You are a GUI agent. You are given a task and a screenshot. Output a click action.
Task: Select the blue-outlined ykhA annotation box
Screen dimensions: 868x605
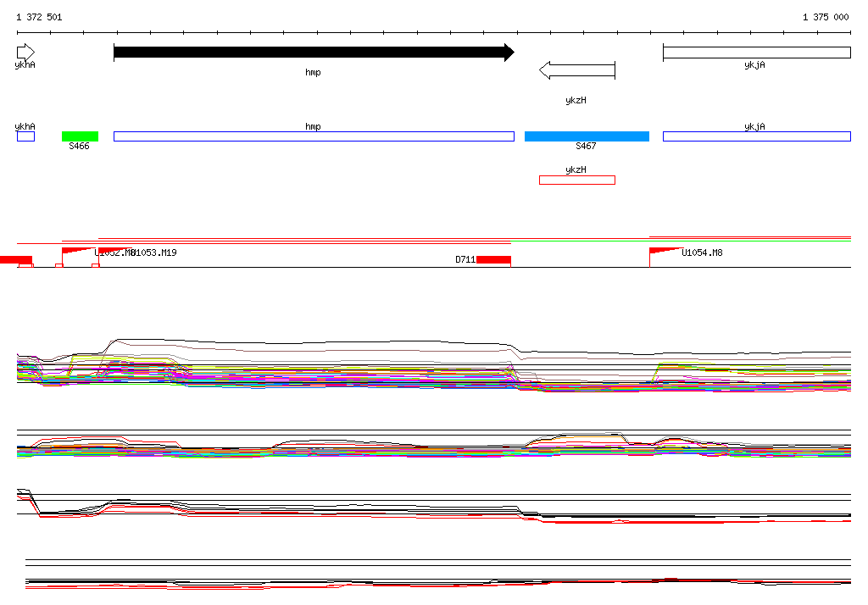pos(25,136)
